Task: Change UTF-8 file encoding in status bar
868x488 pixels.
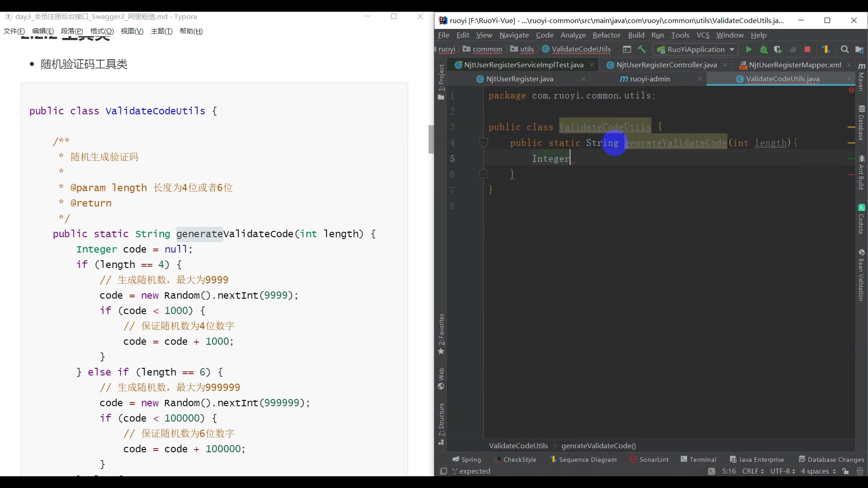Action: click(783, 471)
